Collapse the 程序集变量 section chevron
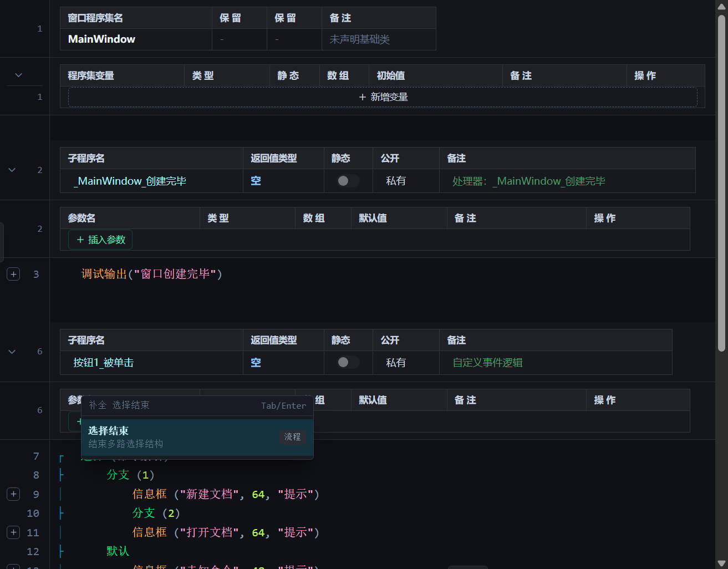The width and height of the screenshot is (728, 569). [x=18, y=75]
